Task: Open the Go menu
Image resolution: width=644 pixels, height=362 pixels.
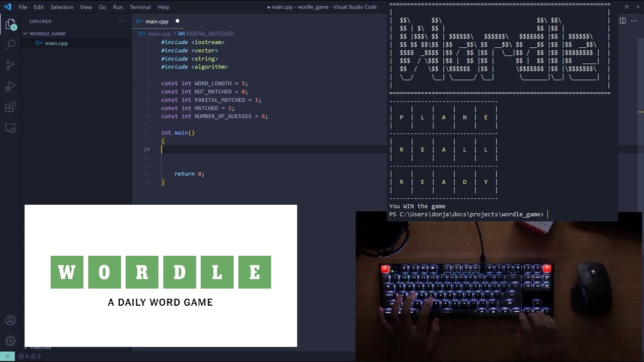Action: pos(103,7)
